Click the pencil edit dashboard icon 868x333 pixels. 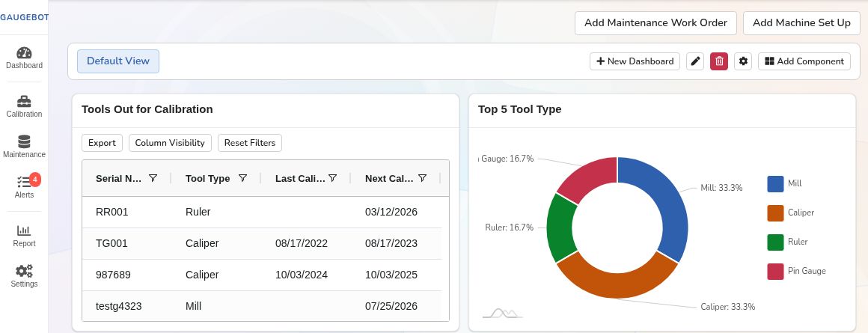(x=694, y=61)
